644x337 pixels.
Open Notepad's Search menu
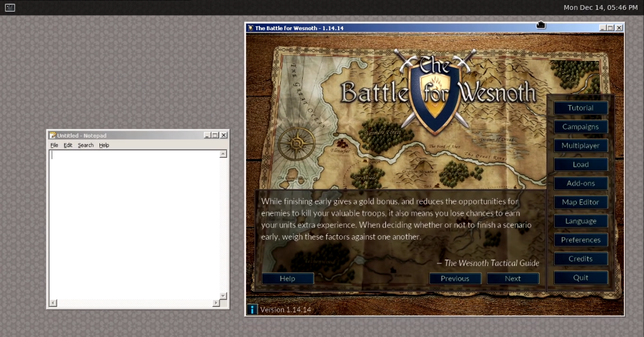point(86,145)
